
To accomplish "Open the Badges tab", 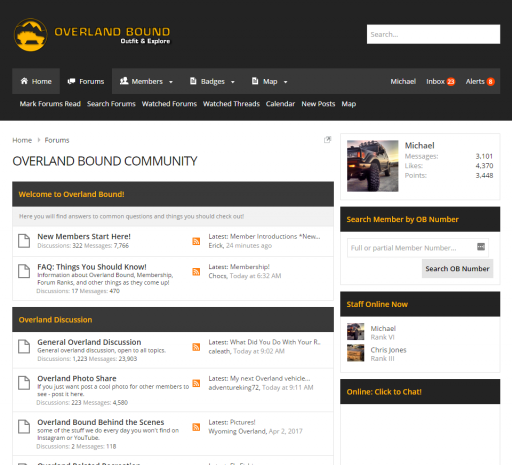I will 207,81.
